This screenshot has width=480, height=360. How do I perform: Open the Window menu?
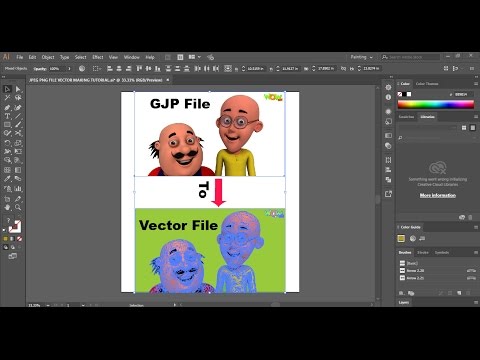pyautogui.click(x=132, y=57)
